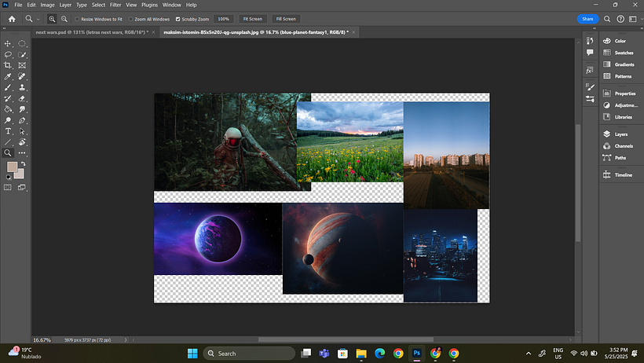The image size is (644, 363).
Task: Select the Move tool
Action: [8, 43]
